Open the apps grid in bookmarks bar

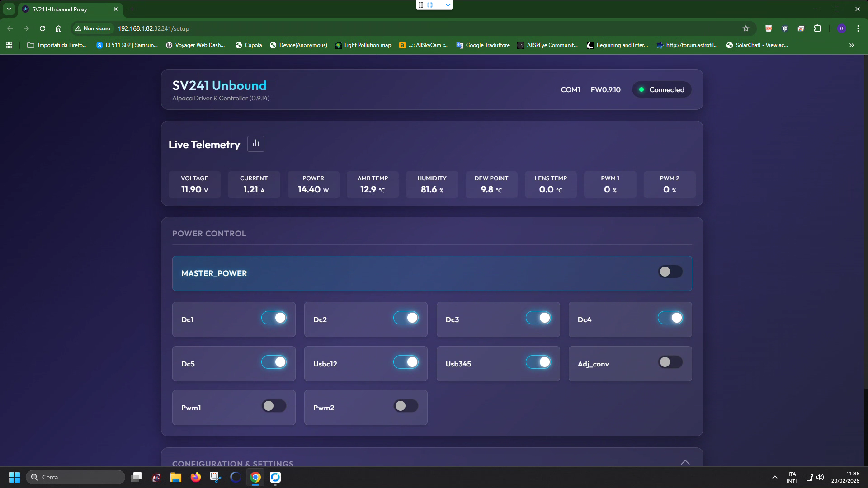tap(9, 45)
